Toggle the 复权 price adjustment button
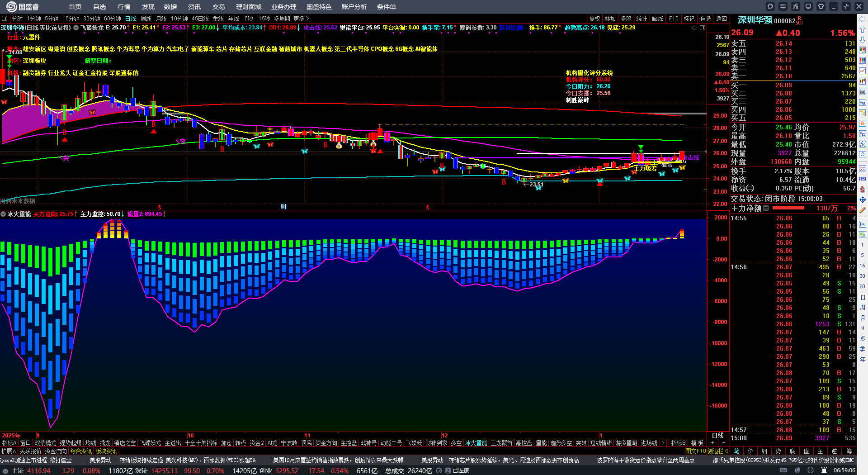Image resolution: width=868 pixels, height=475 pixels. click(594, 19)
